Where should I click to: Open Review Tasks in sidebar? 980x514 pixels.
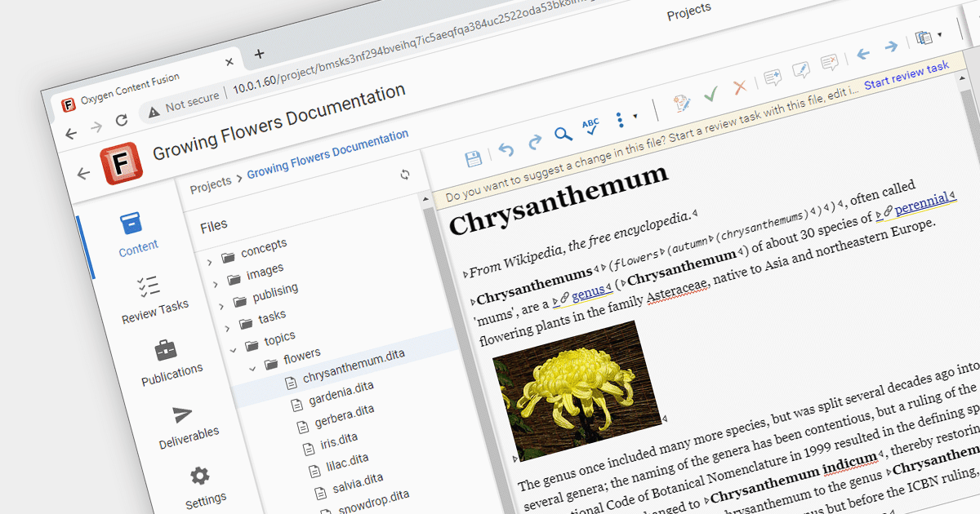pyautogui.click(x=154, y=299)
